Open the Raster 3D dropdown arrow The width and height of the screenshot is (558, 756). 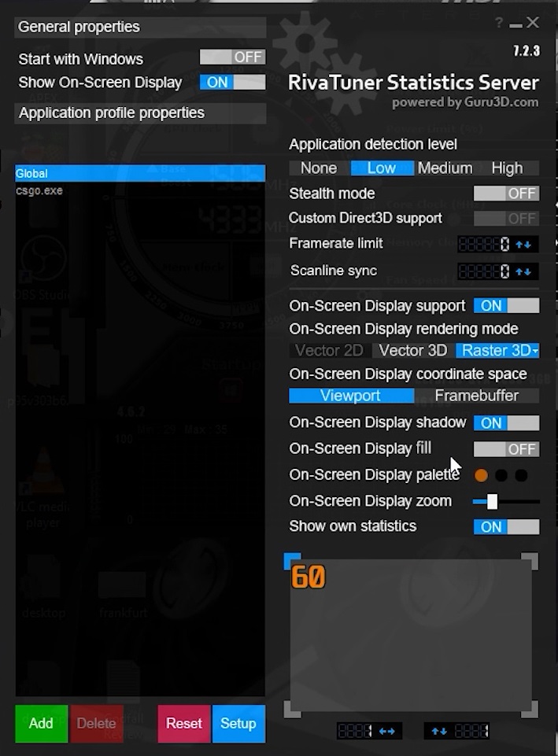tap(535, 351)
